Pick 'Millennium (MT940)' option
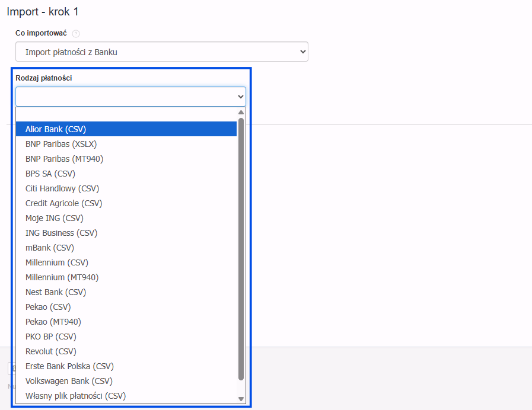Viewport: 532px width, 410px height. coord(126,277)
